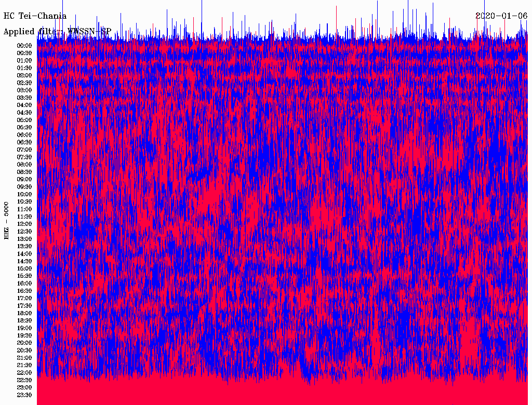Select the 12:00 time row label
The width and height of the screenshot is (532, 405).
24,224
